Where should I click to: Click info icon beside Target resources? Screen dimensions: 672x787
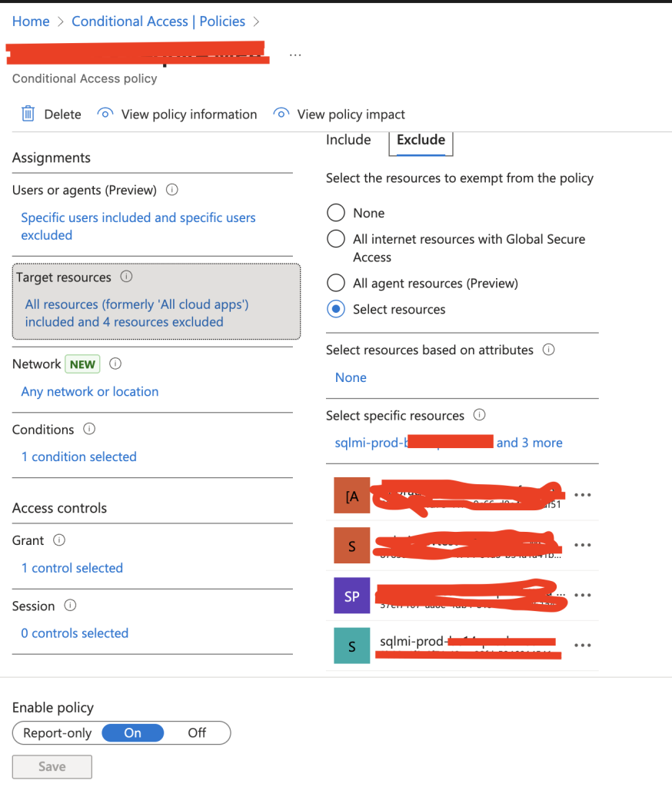[127, 277]
